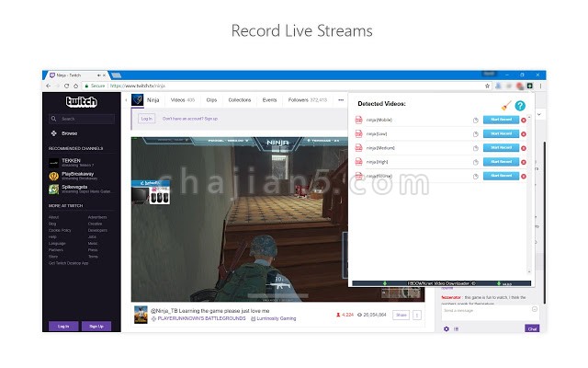The image size is (588, 368).
Task: Click the viewer list icon beside chat gear
Action: [x=457, y=329]
